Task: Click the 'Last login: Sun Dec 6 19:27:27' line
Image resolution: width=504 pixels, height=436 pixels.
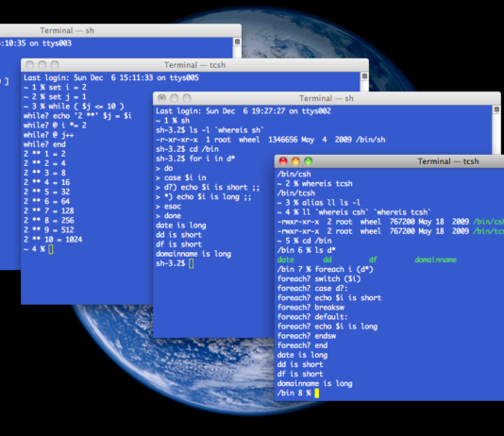Action: click(x=244, y=111)
